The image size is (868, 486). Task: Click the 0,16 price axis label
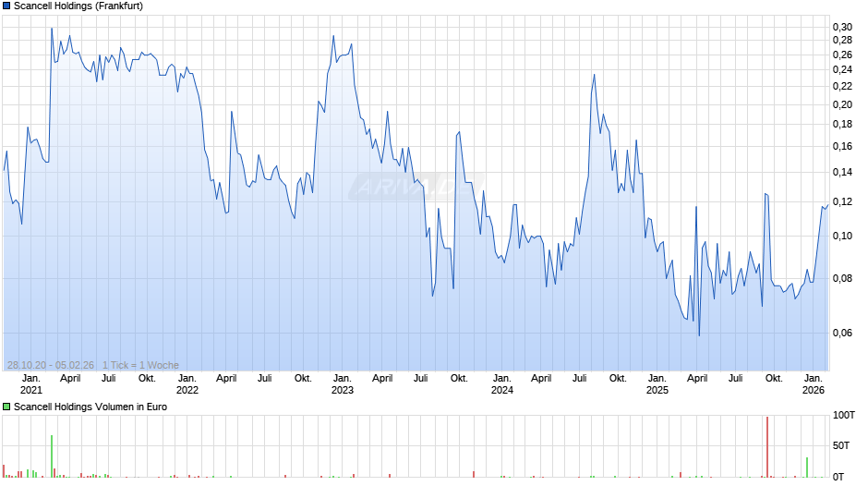[x=842, y=147]
